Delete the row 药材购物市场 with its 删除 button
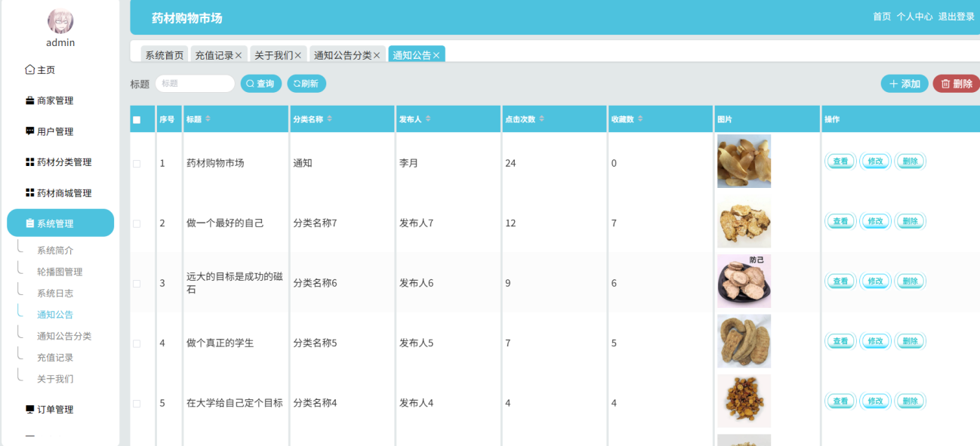980x446 pixels. 910,161
